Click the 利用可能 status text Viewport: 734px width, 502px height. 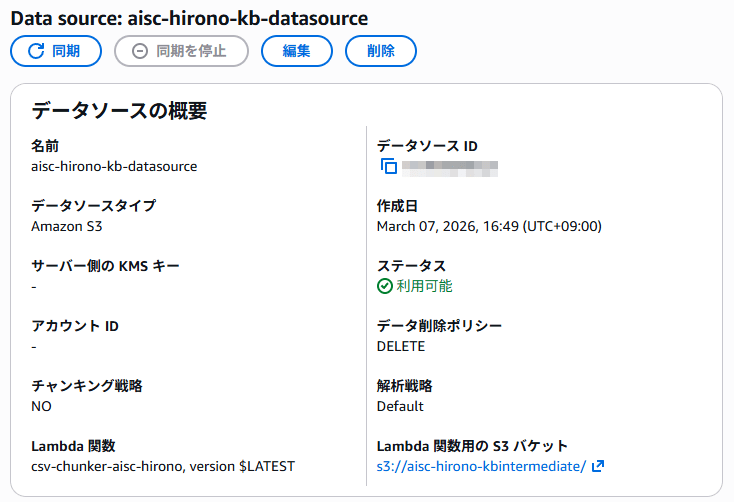pos(424,287)
